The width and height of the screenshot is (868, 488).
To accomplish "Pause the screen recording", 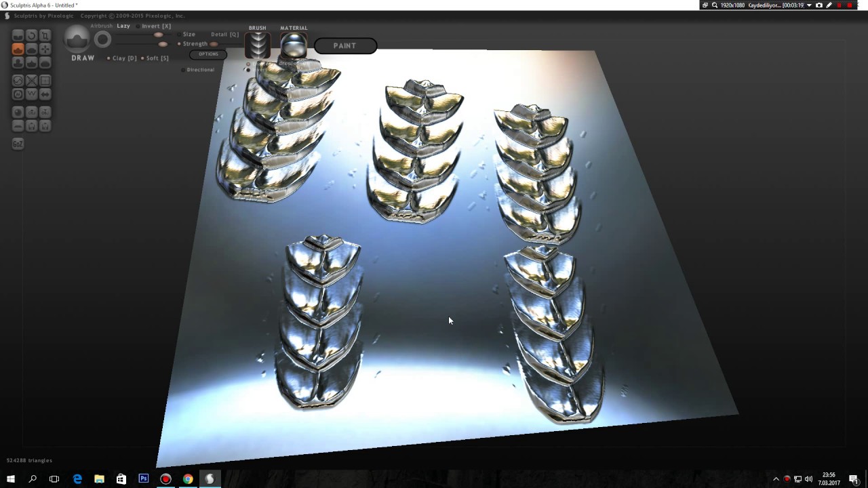I will [x=840, y=5].
